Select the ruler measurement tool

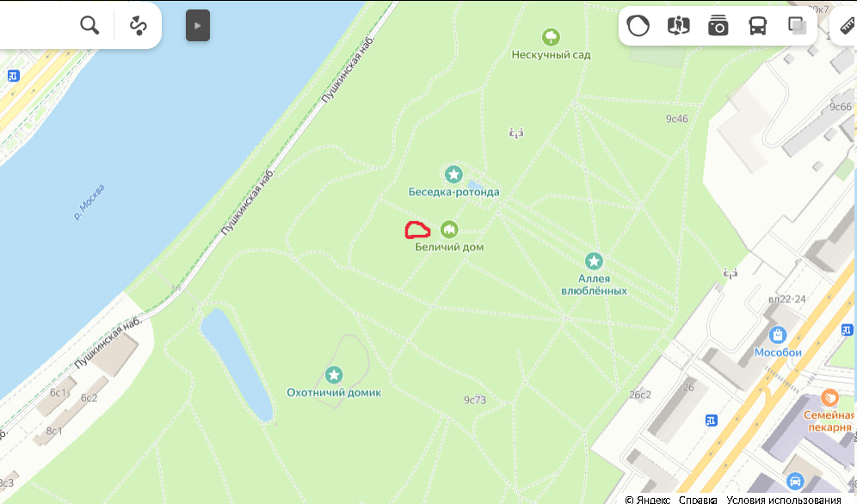[x=848, y=26]
